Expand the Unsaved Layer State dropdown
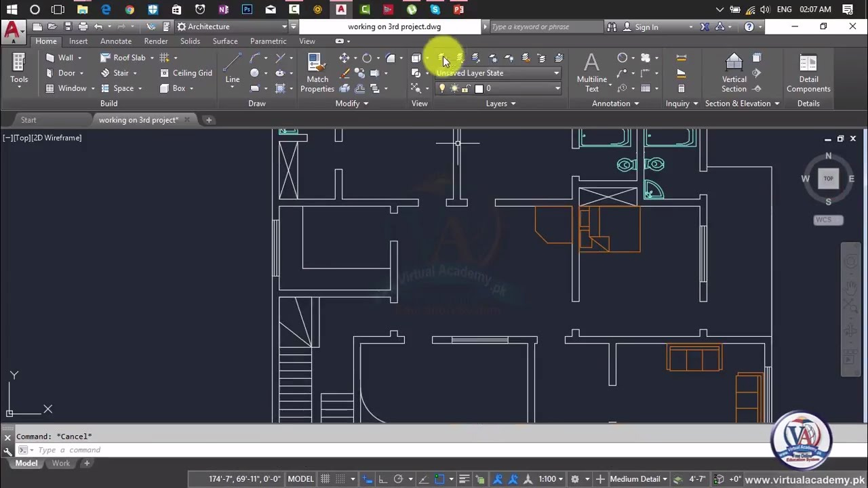The image size is (868, 488). [498, 73]
